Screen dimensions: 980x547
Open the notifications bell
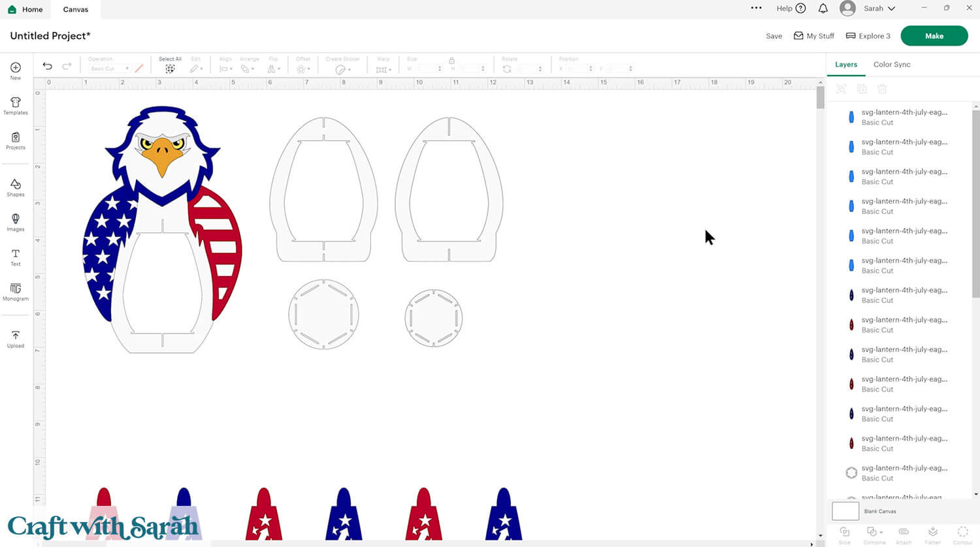tap(823, 8)
